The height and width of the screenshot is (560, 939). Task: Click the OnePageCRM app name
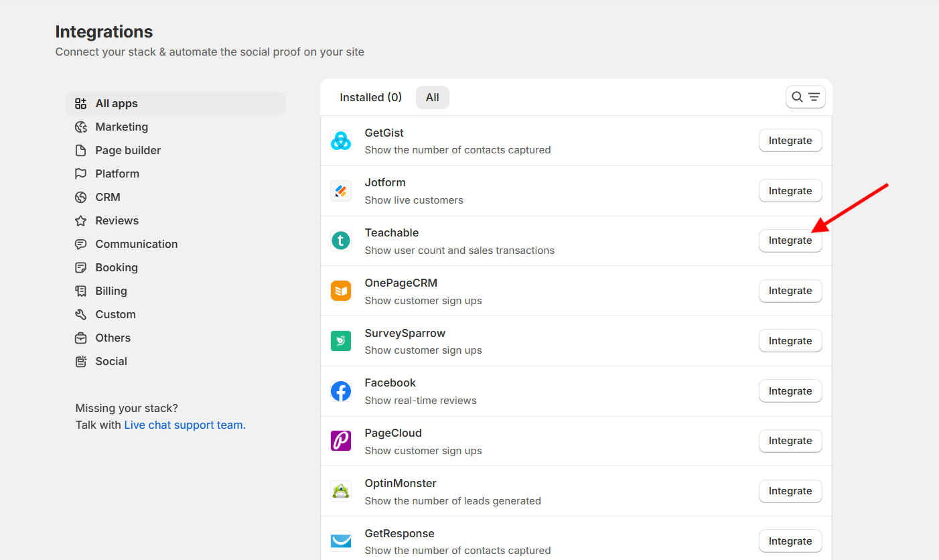click(x=401, y=283)
